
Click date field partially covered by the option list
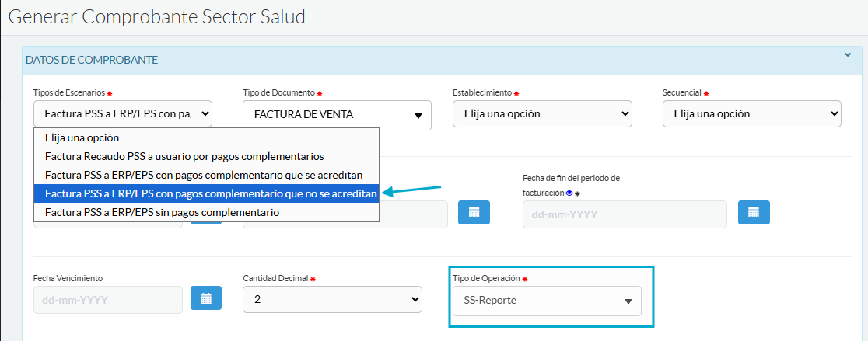[x=412, y=215]
